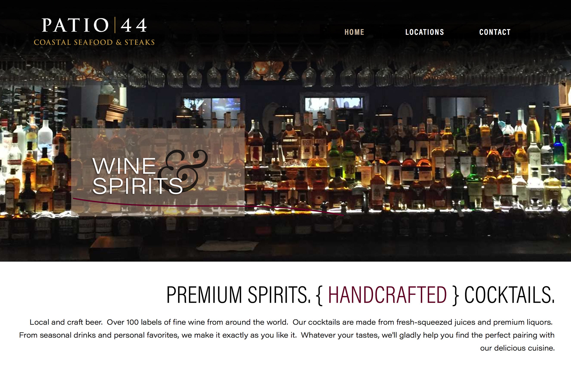
Task: Click the decorative ampersand graphic
Action: click(x=183, y=171)
